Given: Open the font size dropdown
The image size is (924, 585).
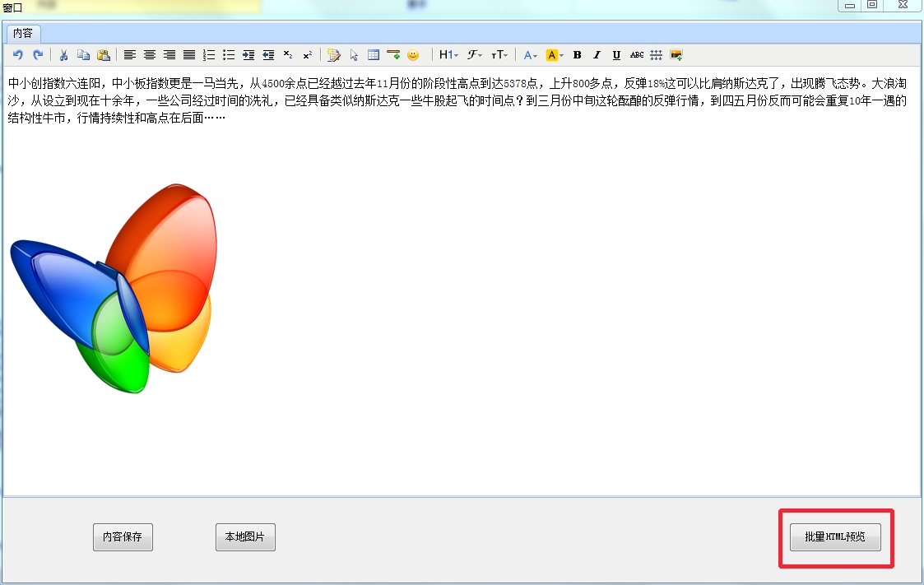Looking at the screenshot, I should click(x=499, y=55).
